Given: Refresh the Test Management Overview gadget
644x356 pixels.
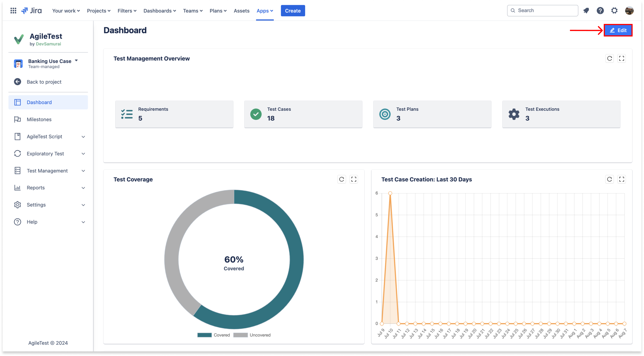Looking at the screenshot, I should [x=609, y=58].
